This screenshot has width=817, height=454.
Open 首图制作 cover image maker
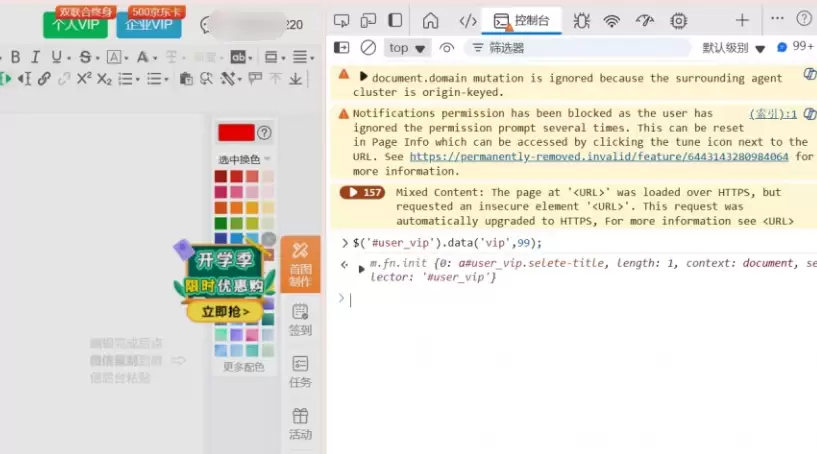(x=301, y=264)
